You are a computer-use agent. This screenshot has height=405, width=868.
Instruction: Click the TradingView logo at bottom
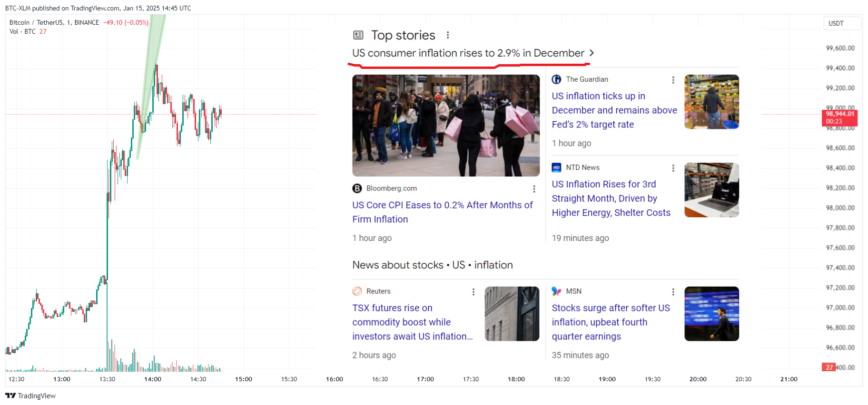30,395
